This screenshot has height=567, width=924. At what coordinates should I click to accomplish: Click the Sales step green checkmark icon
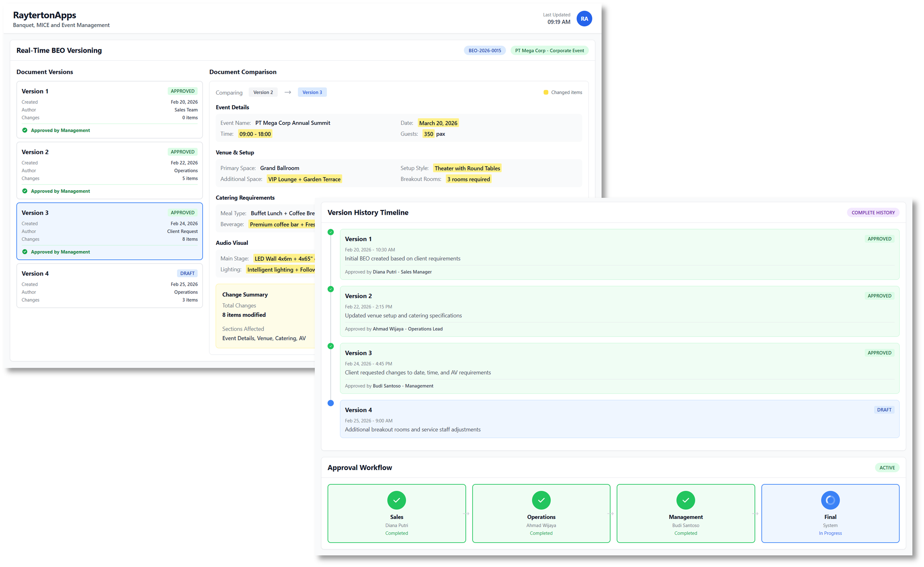396,500
